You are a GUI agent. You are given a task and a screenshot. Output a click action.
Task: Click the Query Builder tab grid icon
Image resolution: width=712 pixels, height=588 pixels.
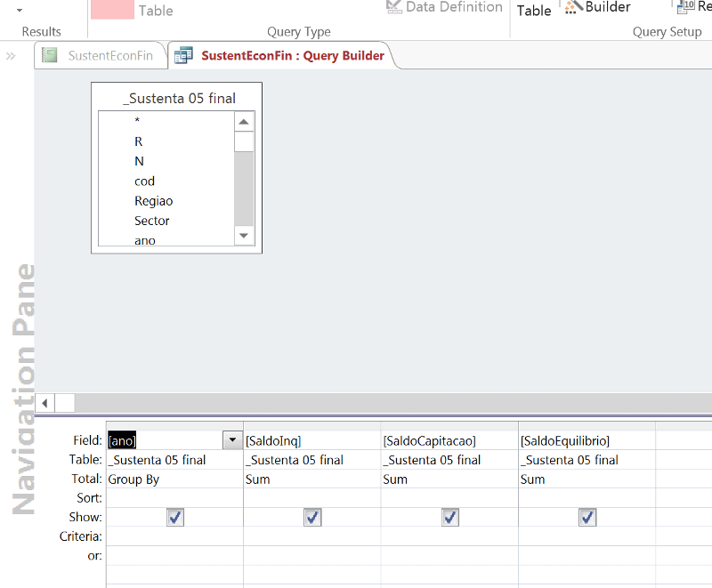(184, 54)
